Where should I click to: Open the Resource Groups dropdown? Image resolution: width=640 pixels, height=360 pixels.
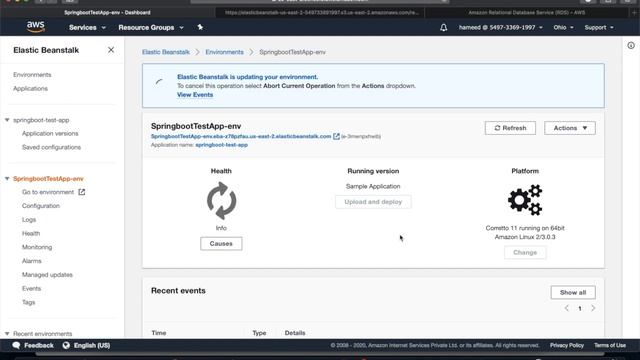coord(151,27)
